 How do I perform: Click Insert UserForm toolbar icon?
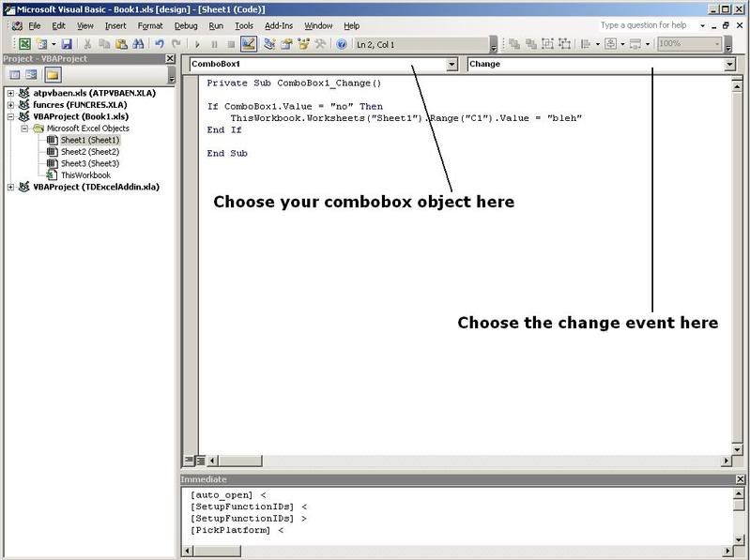[42, 44]
